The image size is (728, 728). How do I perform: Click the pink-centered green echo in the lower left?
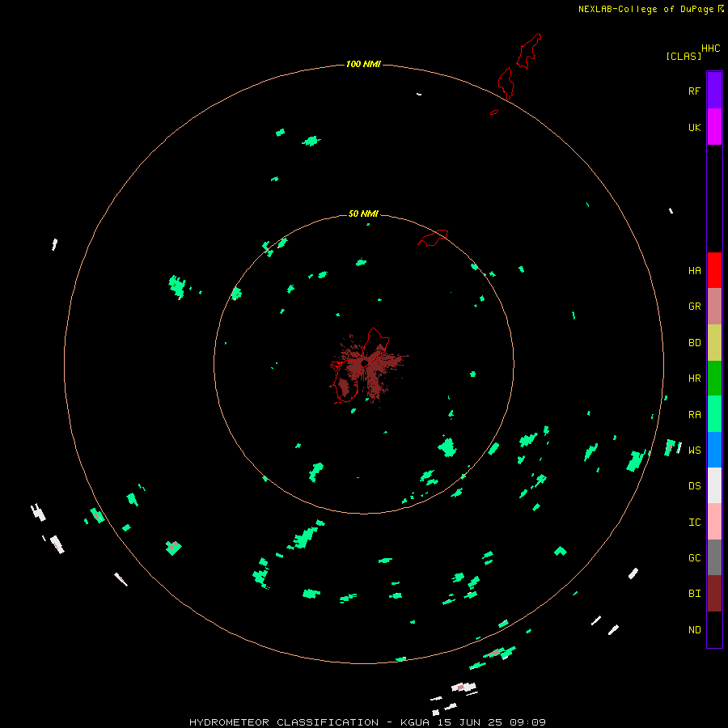click(x=173, y=548)
